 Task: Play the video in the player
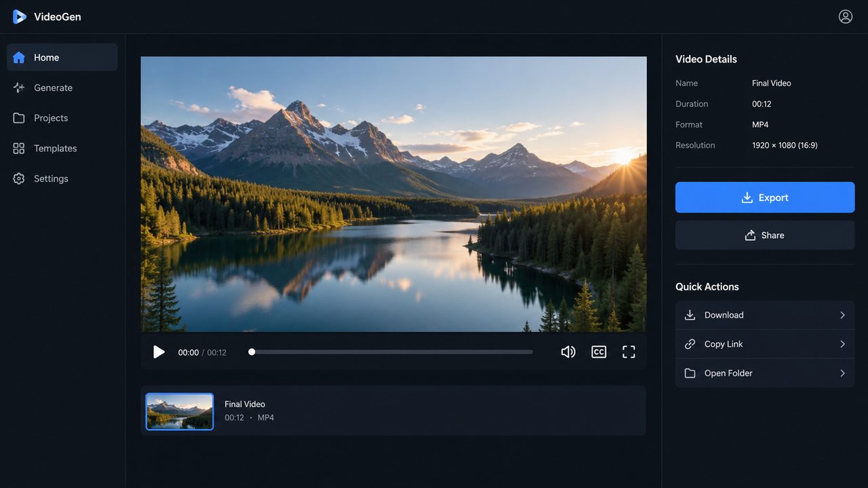tap(159, 352)
